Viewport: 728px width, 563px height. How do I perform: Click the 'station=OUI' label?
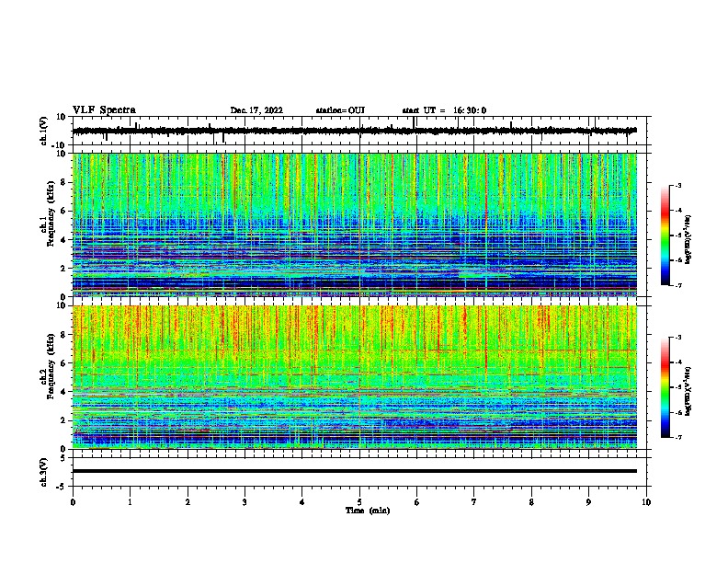pyautogui.click(x=340, y=110)
